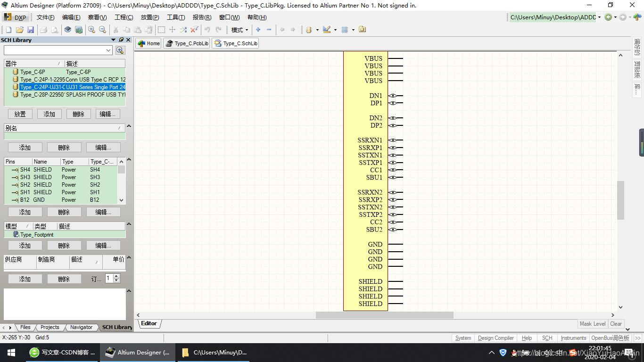Screen dimensions: 644x362
Task: Open the 模式 mode dropdown
Action: click(x=239, y=30)
